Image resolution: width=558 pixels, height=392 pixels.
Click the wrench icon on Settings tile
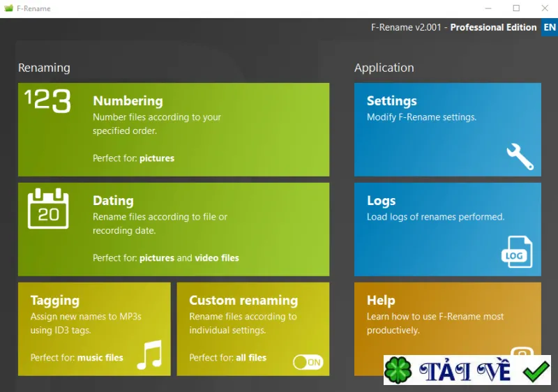coord(520,157)
